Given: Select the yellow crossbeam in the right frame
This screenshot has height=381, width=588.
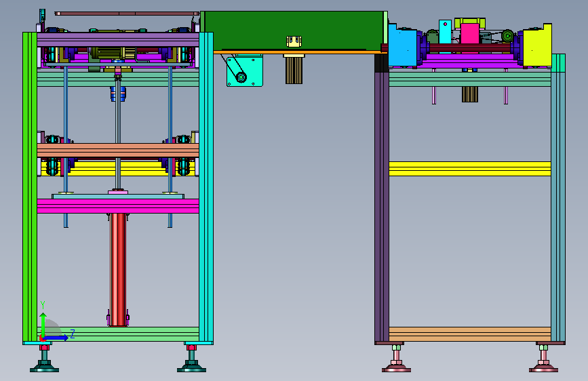Looking at the screenshot, I should point(470,169).
